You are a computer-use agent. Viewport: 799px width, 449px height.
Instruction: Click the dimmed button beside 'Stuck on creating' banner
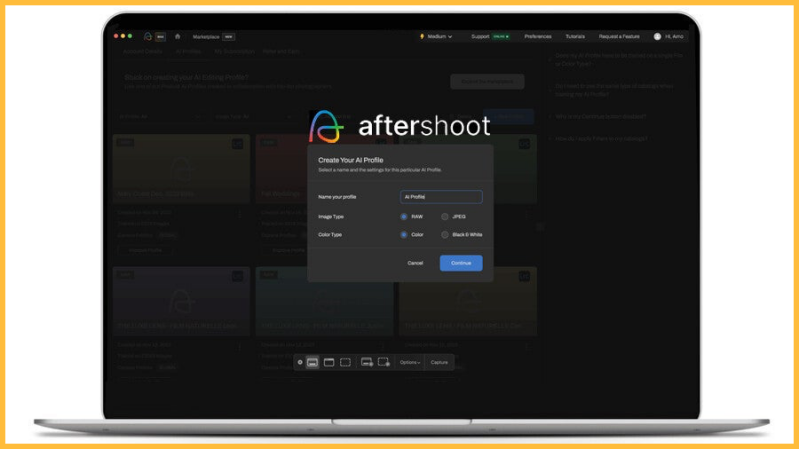coord(487,82)
